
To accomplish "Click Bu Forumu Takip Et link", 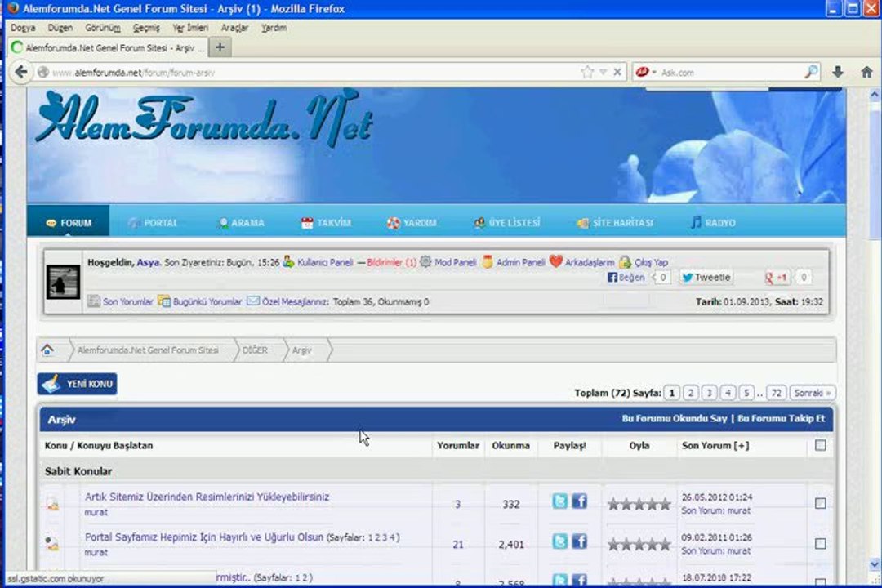I will point(781,419).
